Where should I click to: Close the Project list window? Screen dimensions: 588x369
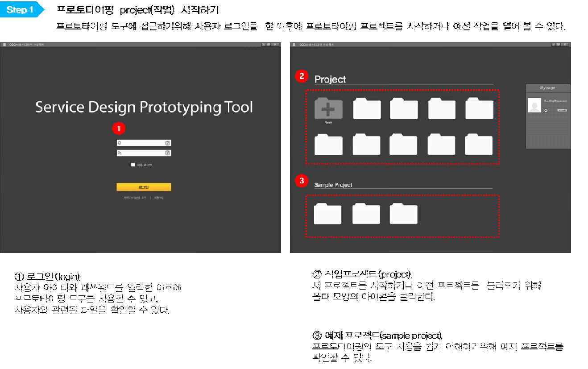pos(565,45)
